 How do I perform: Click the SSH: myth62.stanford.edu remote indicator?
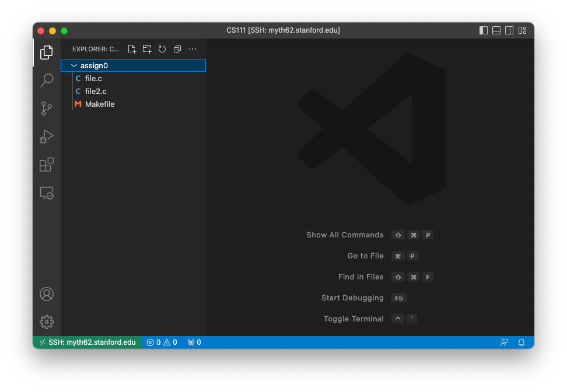pyautogui.click(x=87, y=342)
